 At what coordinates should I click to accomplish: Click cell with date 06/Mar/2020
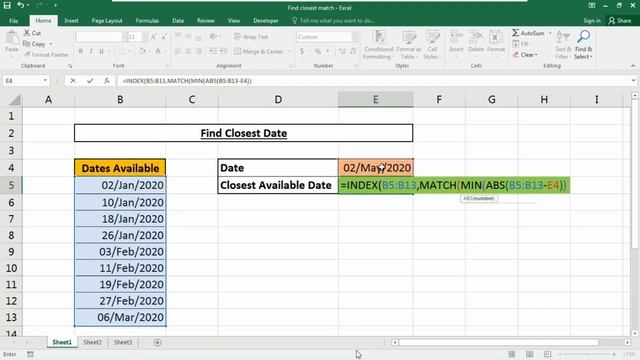[120, 317]
